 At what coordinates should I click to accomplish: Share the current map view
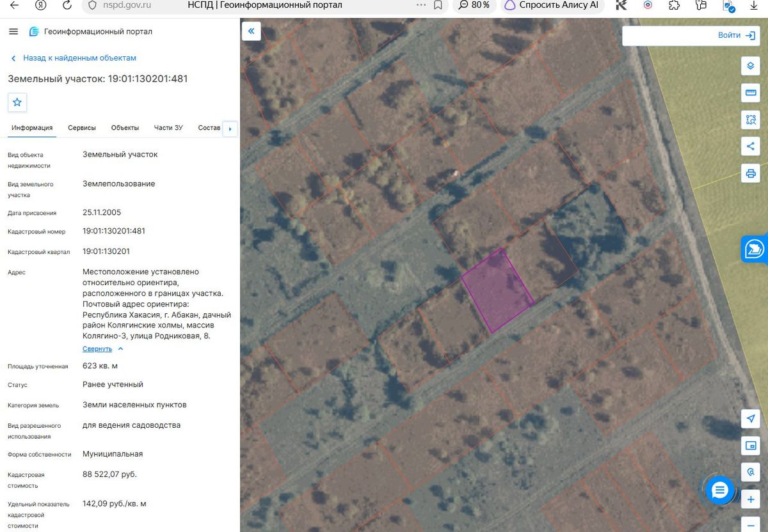tap(751, 146)
